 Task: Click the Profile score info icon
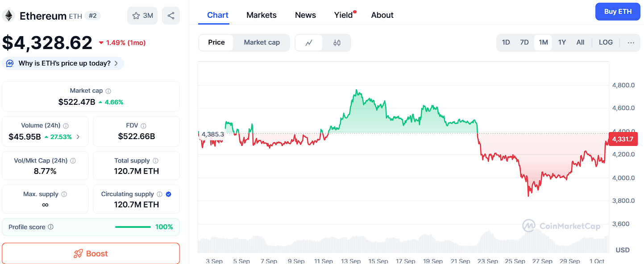coord(51,227)
